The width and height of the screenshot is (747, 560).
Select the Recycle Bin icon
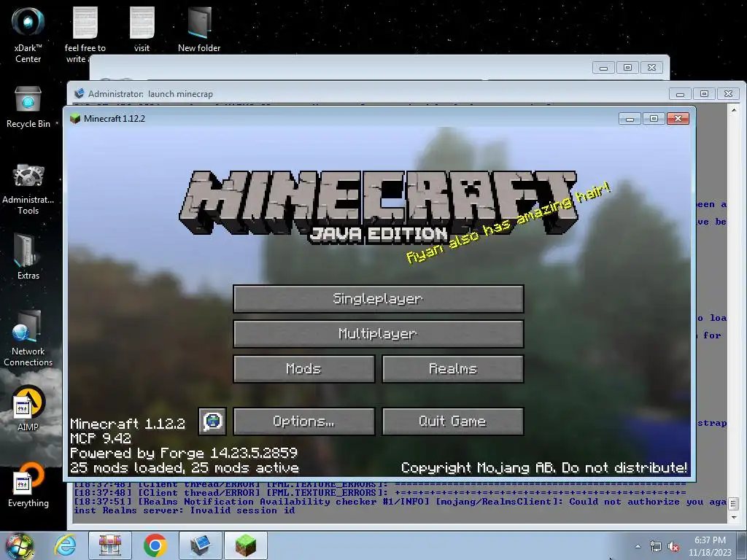[x=28, y=107]
